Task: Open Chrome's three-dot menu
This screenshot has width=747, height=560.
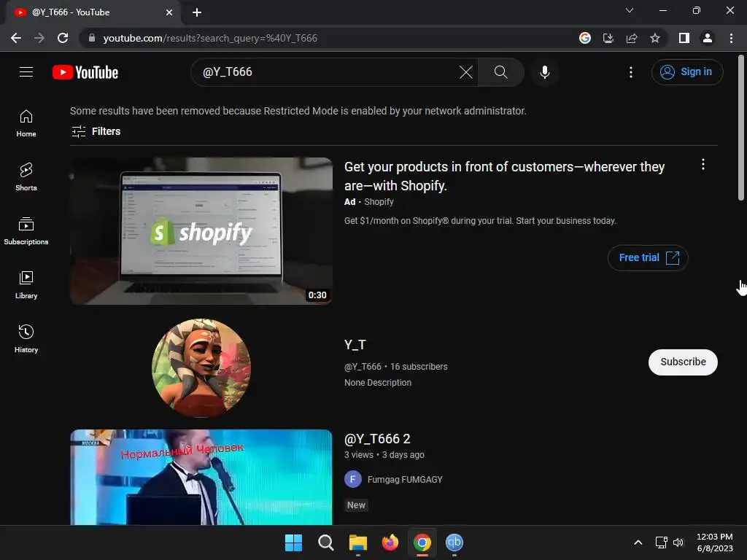Action: tap(731, 38)
